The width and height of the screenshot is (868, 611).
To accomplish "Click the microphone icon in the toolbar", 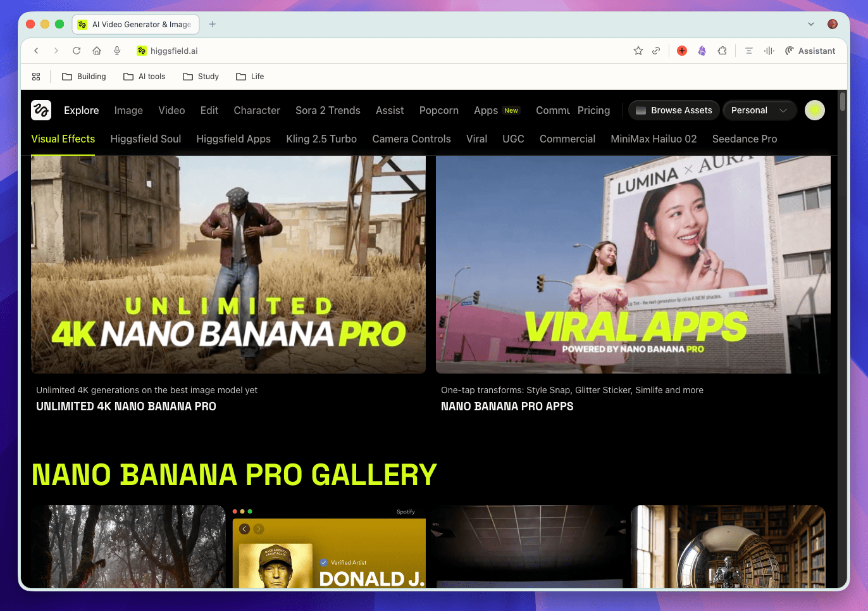I will [117, 51].
